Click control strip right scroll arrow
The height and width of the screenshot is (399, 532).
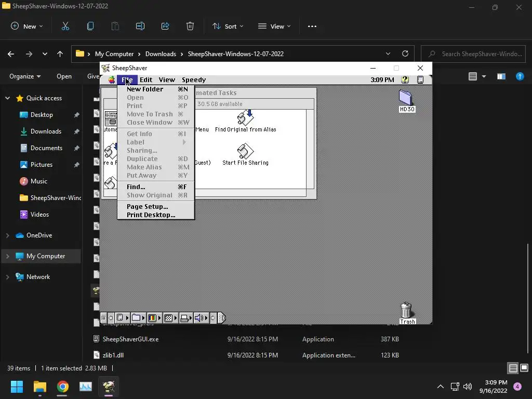(213, 318)
